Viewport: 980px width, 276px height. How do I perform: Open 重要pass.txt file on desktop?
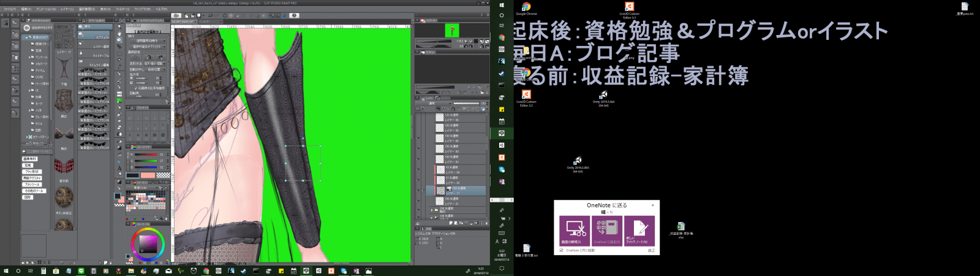click(965, 9)
